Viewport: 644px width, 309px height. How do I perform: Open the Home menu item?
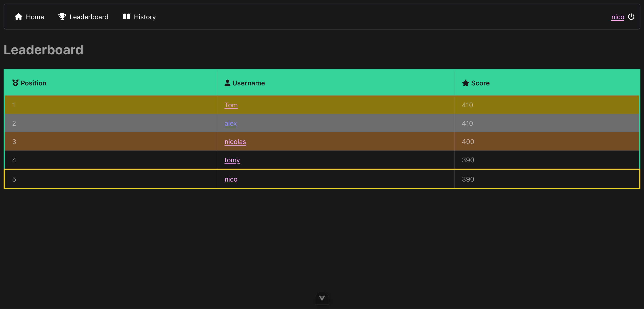[x=35, y=17]
